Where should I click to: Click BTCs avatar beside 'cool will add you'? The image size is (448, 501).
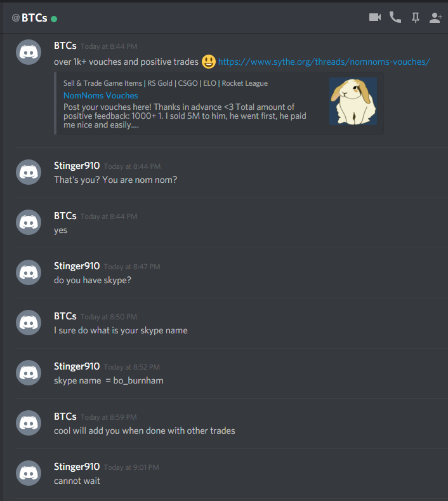click(29, 423)
